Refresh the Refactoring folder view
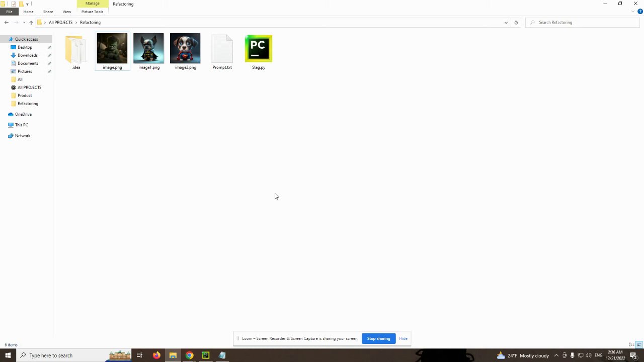The width and height of the screenshot is (644, 362). [516, 22]
